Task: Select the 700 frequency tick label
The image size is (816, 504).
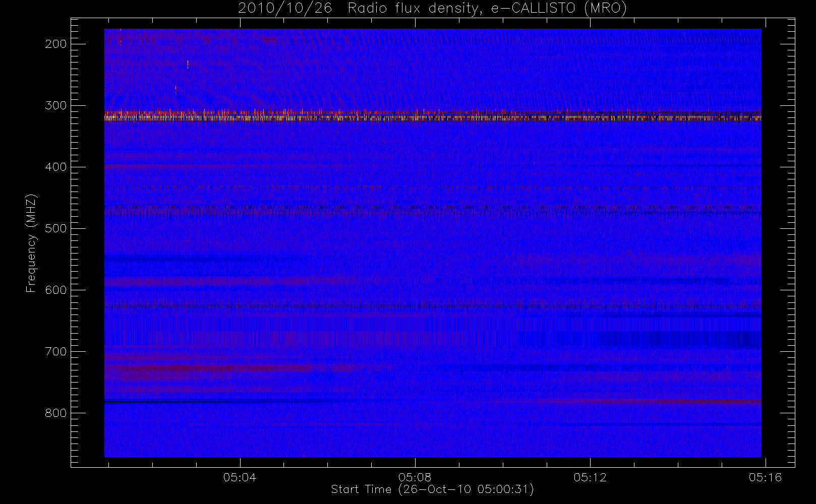Action: [x=55, y=351]
